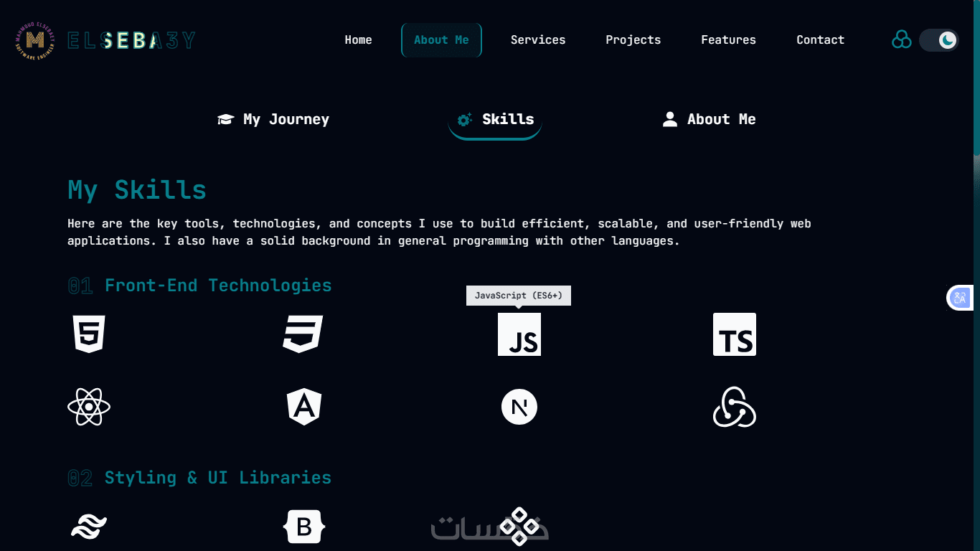
Task: Click the JavaScript JS skill icon
Action: tap(519, 334)
